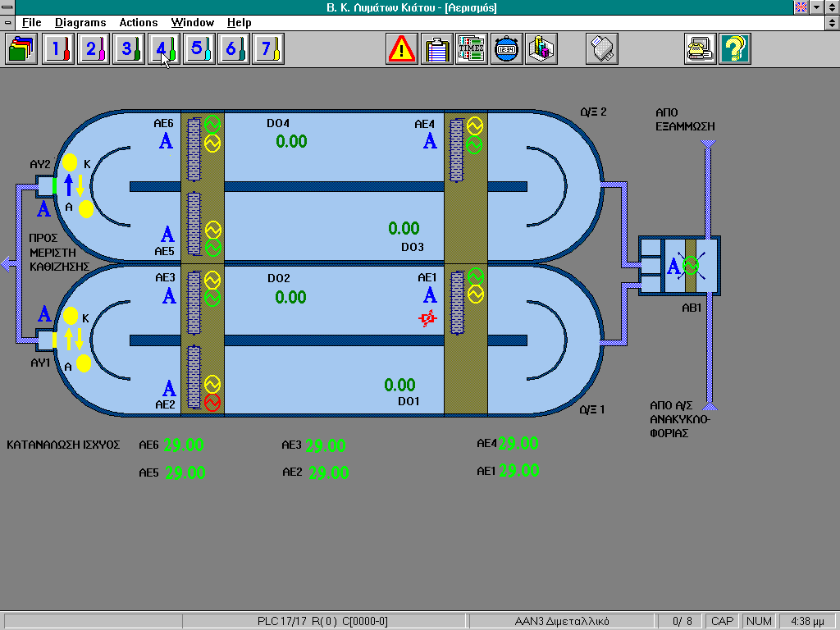Toggle AY2 upper yellow K indicator

pyautogui.click(x=70, y=162)
